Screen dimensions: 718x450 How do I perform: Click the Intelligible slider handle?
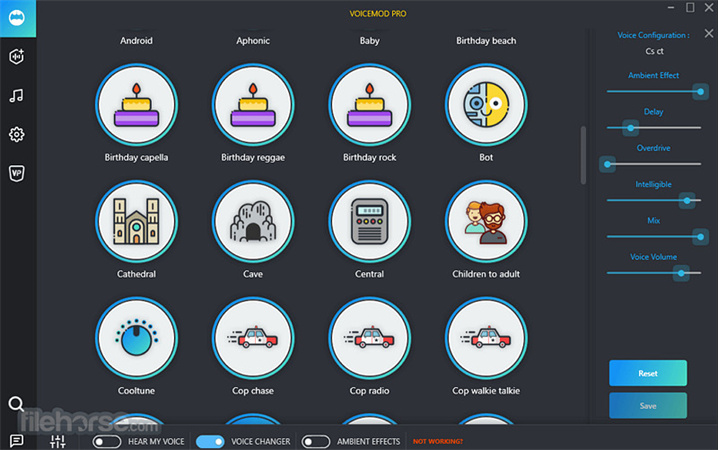687,201
